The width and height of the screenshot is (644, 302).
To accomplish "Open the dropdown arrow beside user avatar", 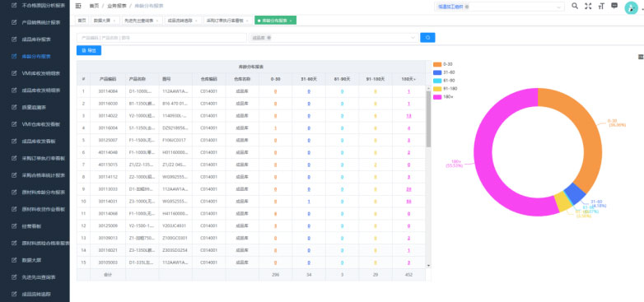I will (641, 8).
